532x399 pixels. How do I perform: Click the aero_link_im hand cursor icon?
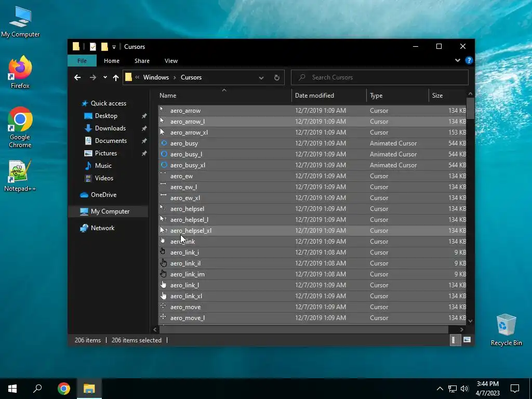[164, 274]
